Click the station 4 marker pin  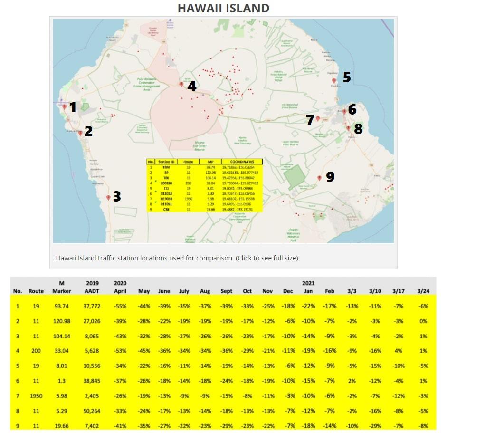[181, 84]
